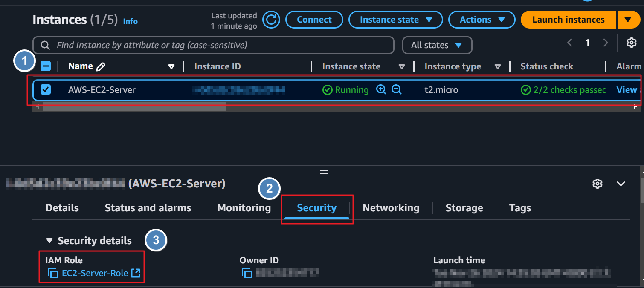Click the AWS-EC2-Server name cell

(x=102, y=90)
